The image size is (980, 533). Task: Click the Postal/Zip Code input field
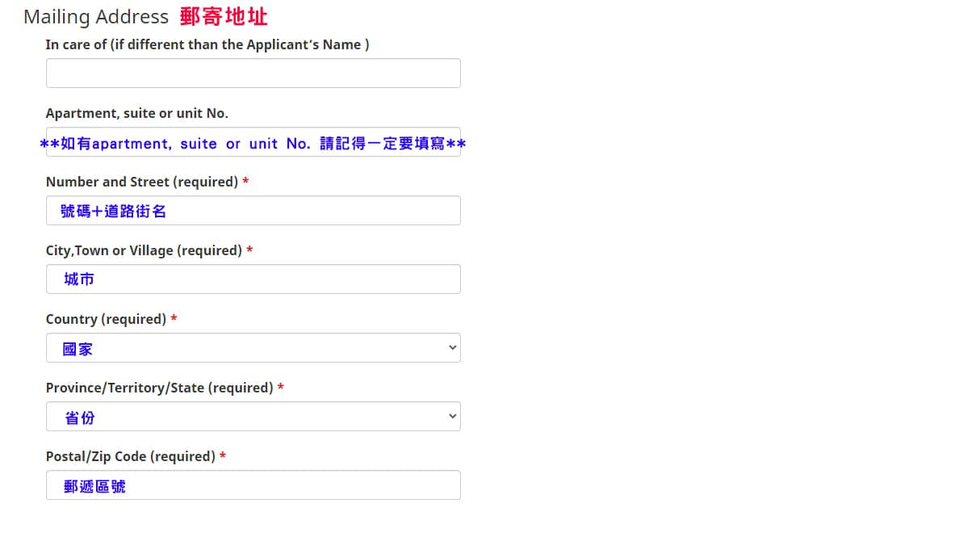click(x=253, y=485)
